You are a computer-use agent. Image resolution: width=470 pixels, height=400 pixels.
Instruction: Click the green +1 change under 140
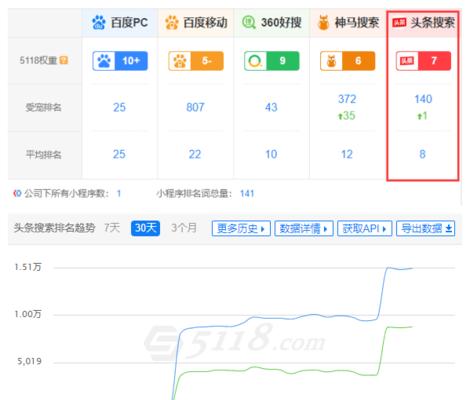point(422,116)
